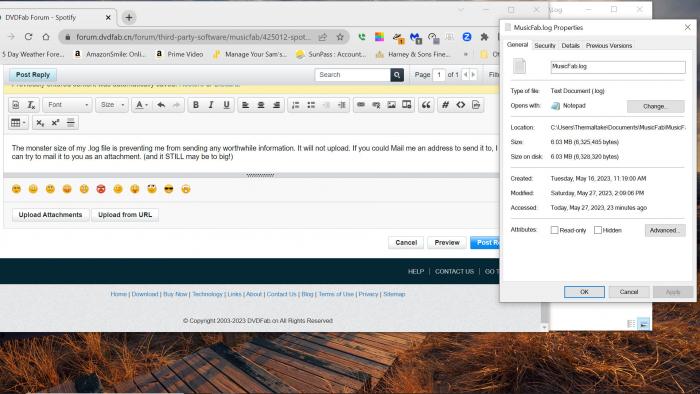Open the Size dropdown

pyautogui.click(x=112, y=105)
